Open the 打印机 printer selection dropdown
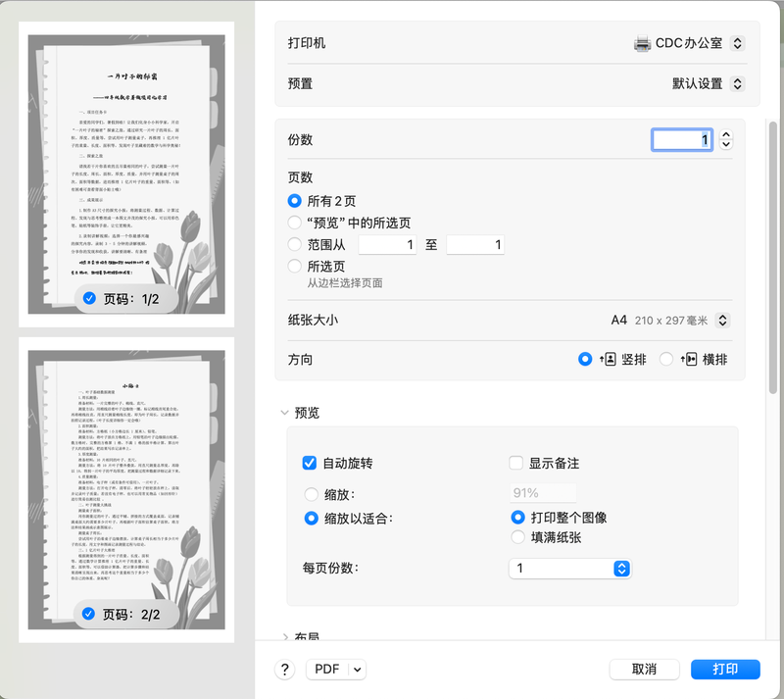Image resolution: width=784 pixels, height=699 pixels. pos(738,44)
